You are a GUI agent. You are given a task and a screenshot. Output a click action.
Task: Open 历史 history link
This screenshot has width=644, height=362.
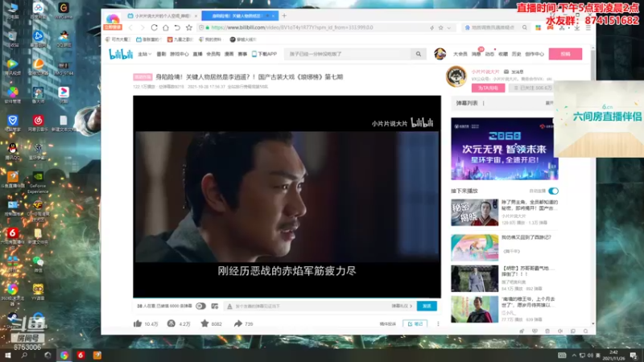516,54
